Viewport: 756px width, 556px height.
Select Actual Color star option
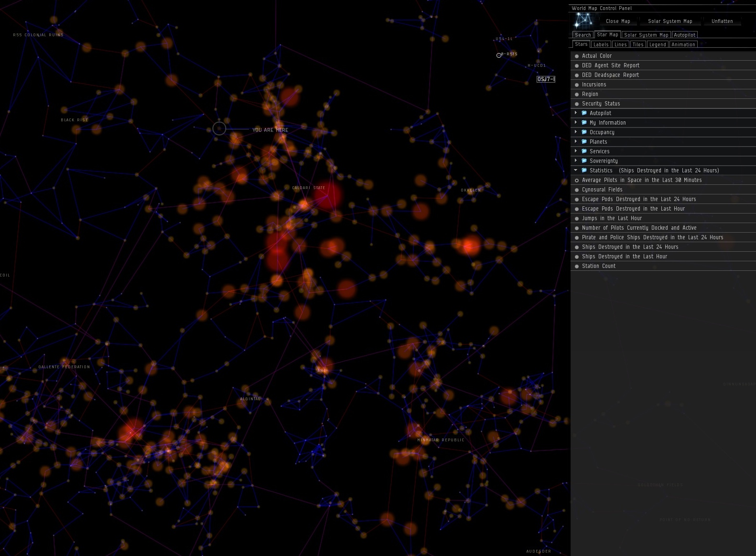tap(663, 56)
